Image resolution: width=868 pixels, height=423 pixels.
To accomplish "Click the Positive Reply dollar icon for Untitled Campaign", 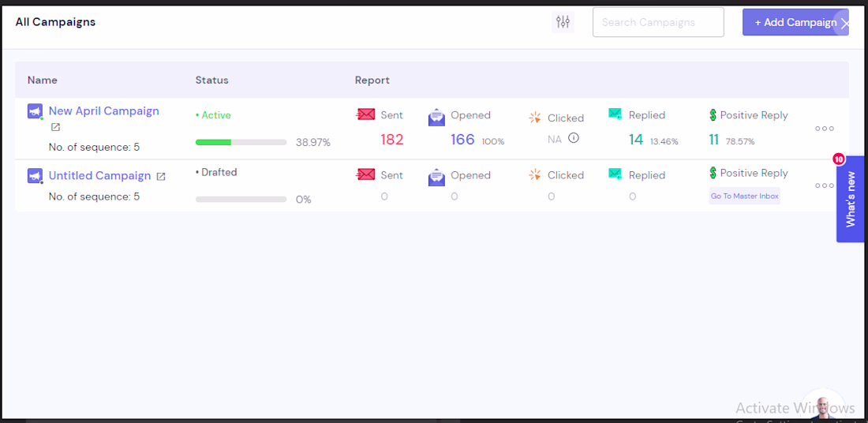I will point(713,173).
